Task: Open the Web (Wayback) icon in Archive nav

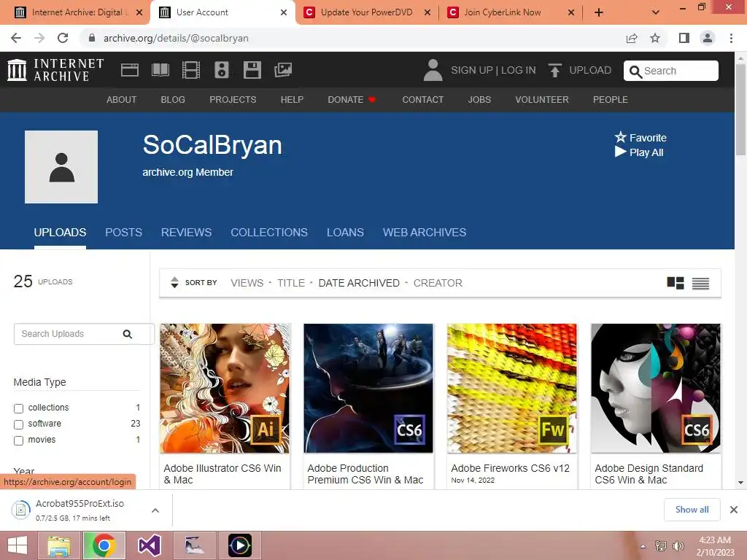Action: point(130,70)
